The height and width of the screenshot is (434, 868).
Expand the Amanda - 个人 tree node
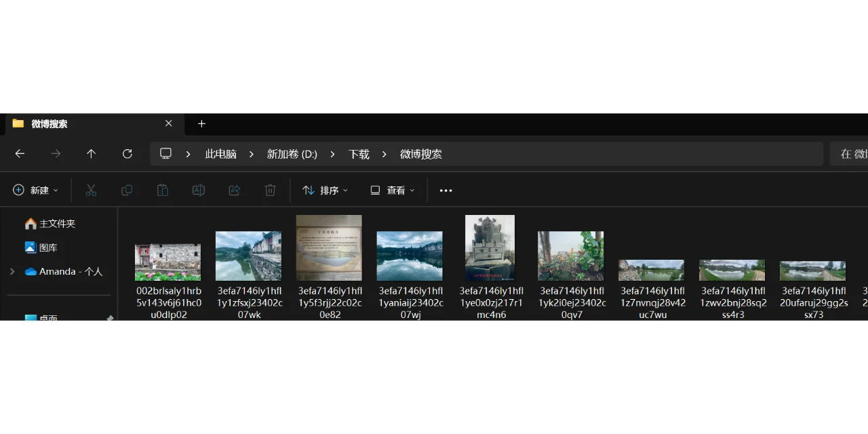12,271
